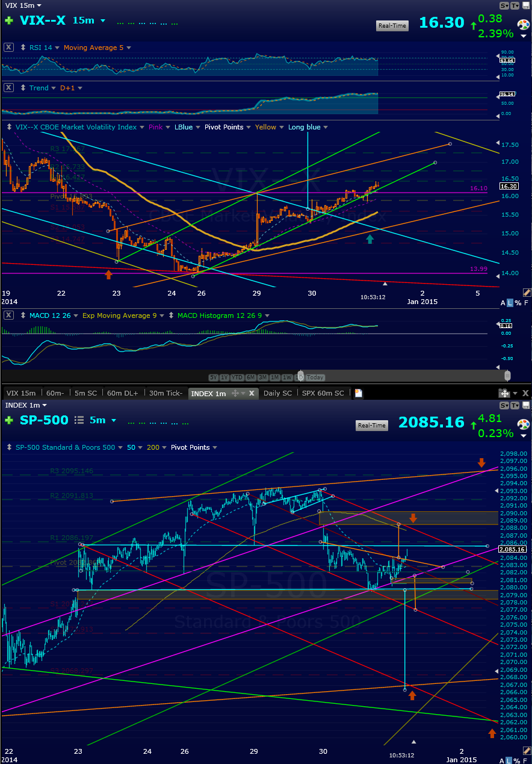Toggle the YTD time range
This screenshot has height=764, width=532.
(236, 377)
